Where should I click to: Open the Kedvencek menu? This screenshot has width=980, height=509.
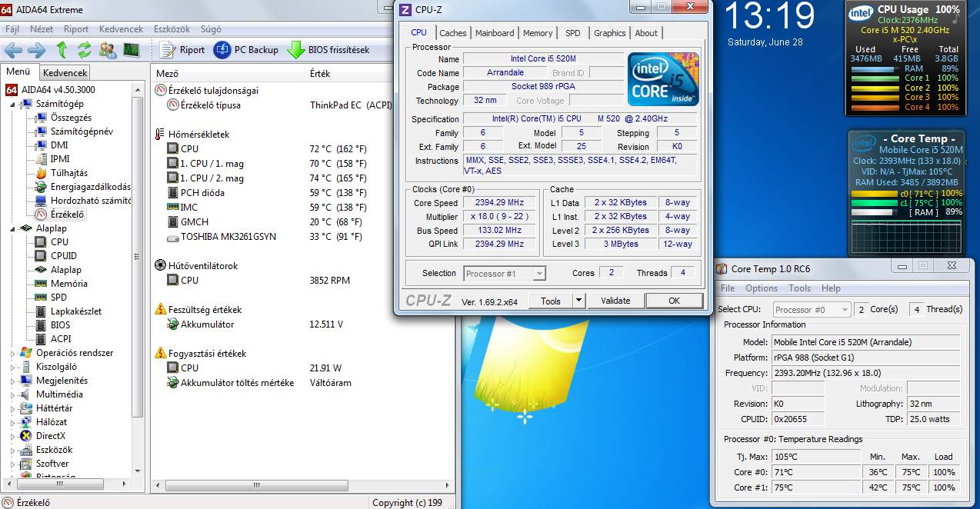point(121,29)
